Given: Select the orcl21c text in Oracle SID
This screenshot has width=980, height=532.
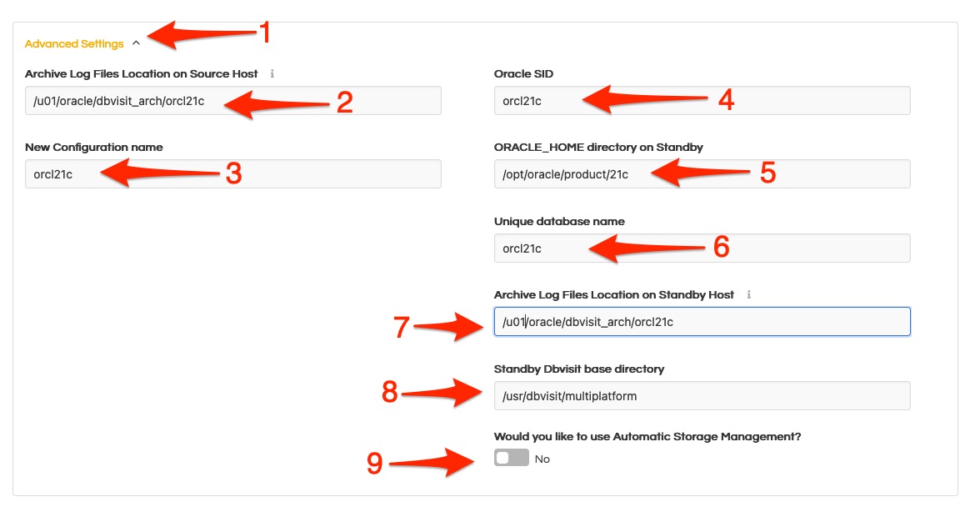Looking at the screenshot, I should pos(524,100).
